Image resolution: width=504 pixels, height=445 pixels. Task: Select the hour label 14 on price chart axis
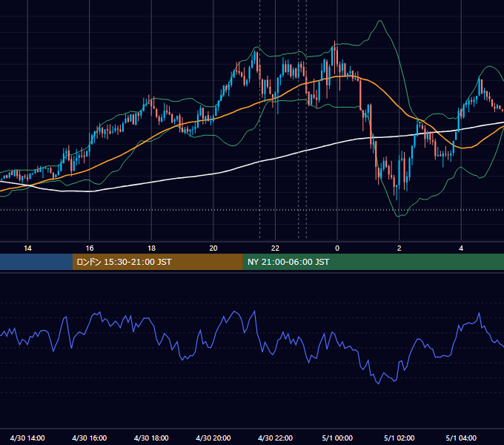pyautogui.click(x=27, y=248)
